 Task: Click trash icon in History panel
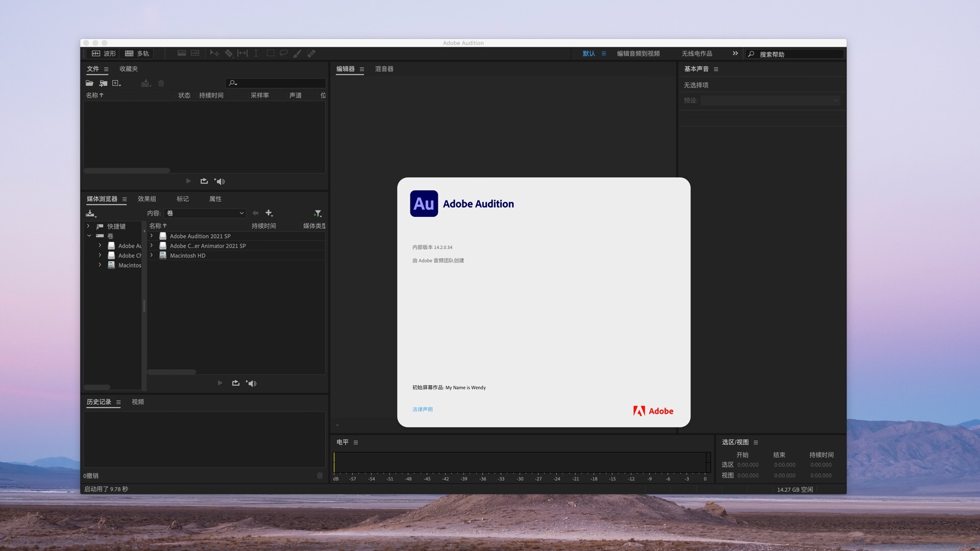(x=320, y=475)
